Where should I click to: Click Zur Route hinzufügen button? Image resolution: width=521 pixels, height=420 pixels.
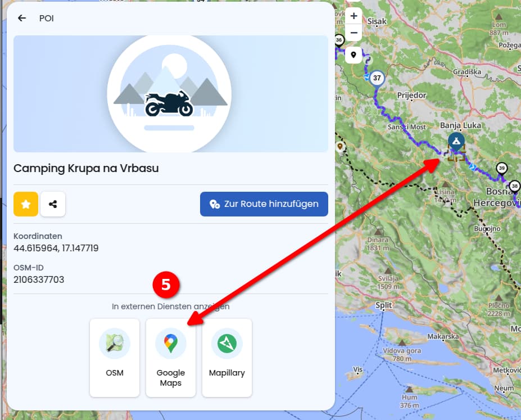264,204
